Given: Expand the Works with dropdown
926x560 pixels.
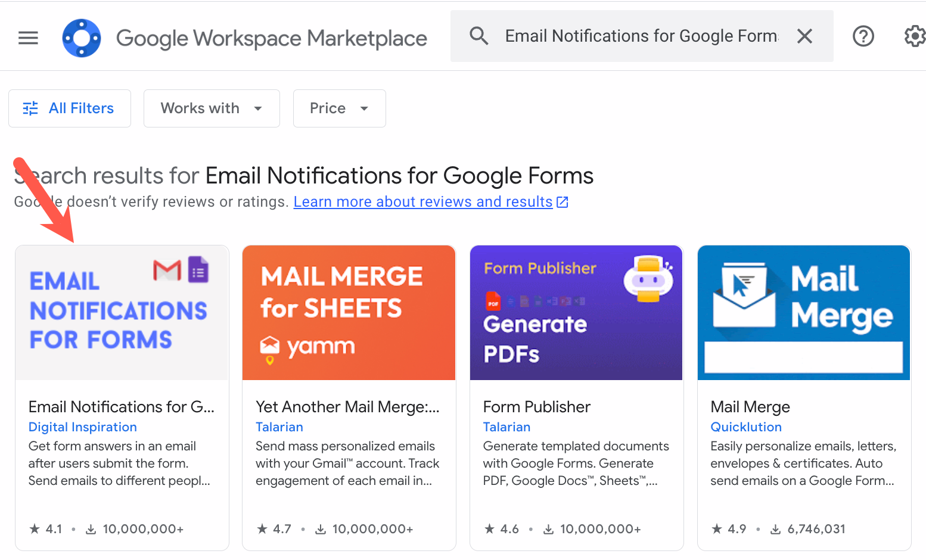Looking at the screenshot, I should 211,108.
